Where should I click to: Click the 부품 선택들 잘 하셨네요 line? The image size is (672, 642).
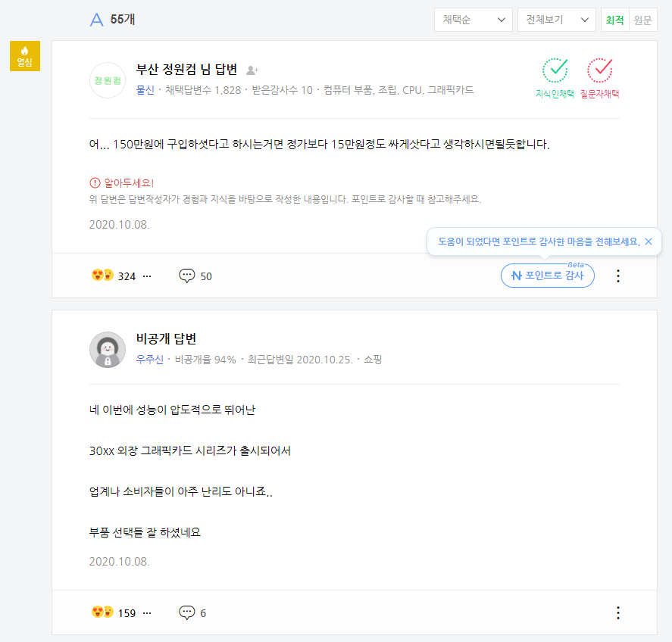click(x=145, y=532)
